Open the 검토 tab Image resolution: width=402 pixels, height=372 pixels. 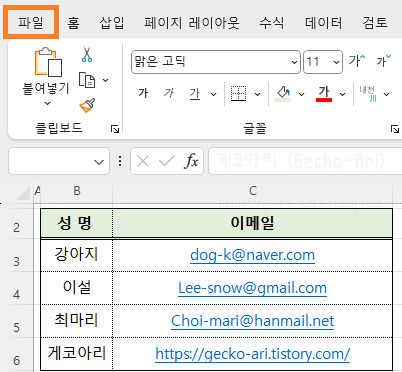pos(375,23)
